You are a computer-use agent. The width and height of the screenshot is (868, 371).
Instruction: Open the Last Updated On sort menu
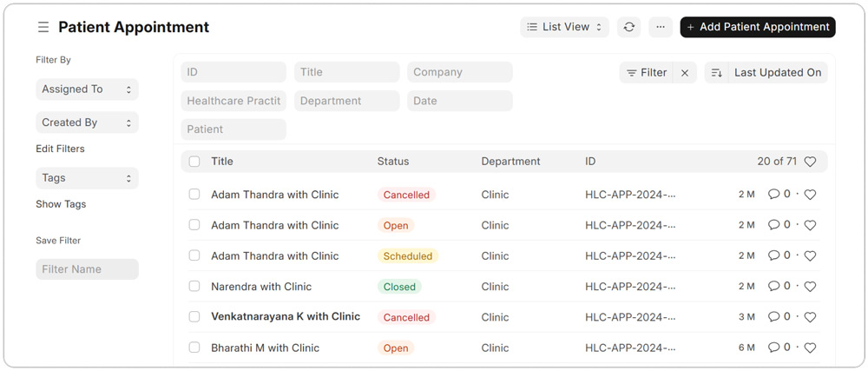(778, 72)
